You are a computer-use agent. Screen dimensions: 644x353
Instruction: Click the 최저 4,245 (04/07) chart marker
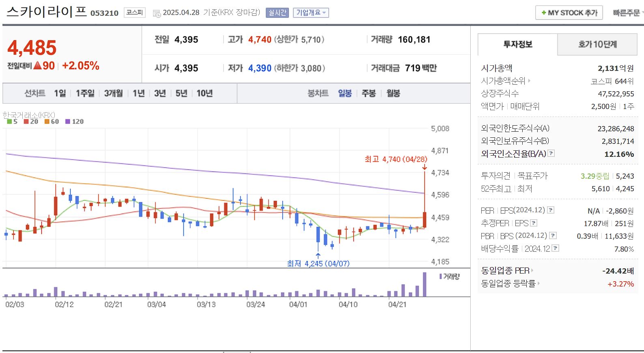coord(318,263)
